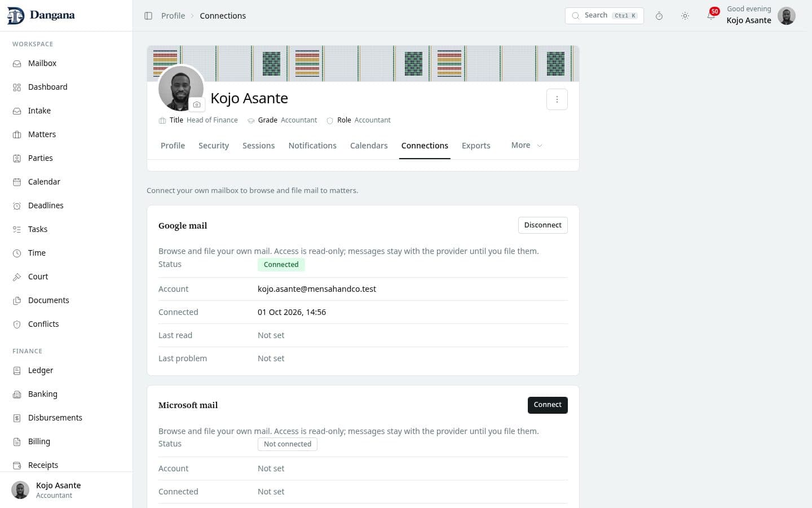
Task: Open the three-dot profile options menu
Action: coord(557,99)
